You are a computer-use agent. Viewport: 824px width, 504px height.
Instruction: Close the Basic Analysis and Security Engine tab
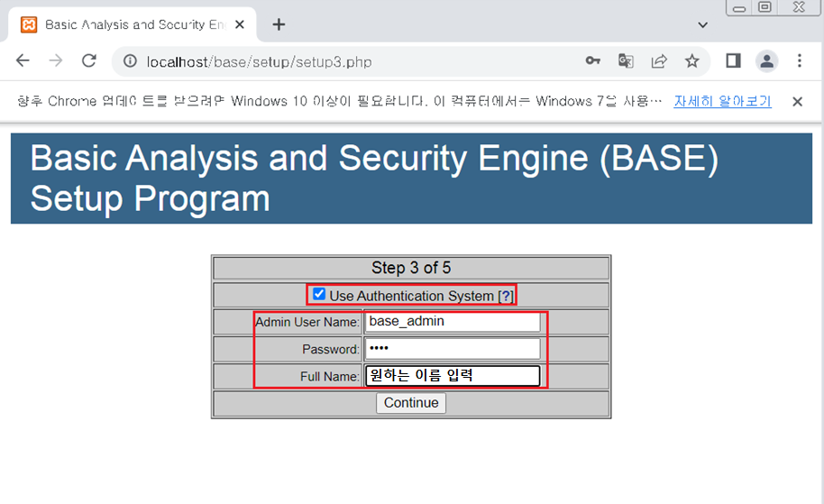pyautogui.click(x=240, y=24)
